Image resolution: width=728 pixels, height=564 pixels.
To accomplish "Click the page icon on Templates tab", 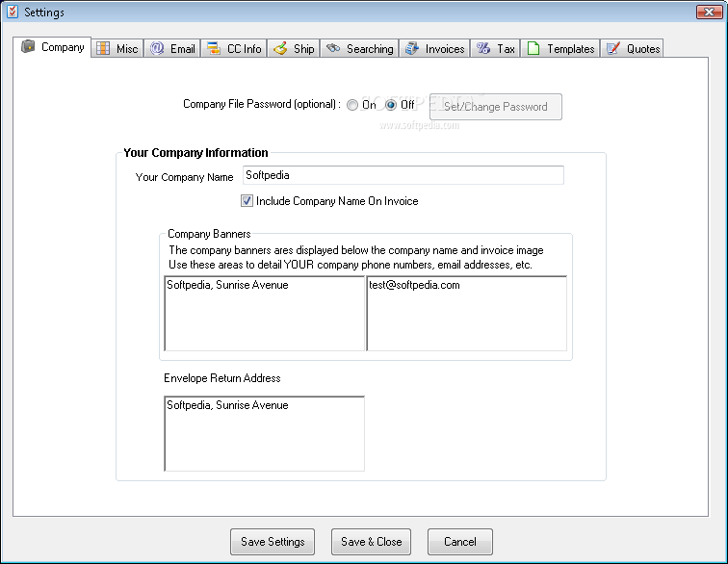I will coord(533,48).
